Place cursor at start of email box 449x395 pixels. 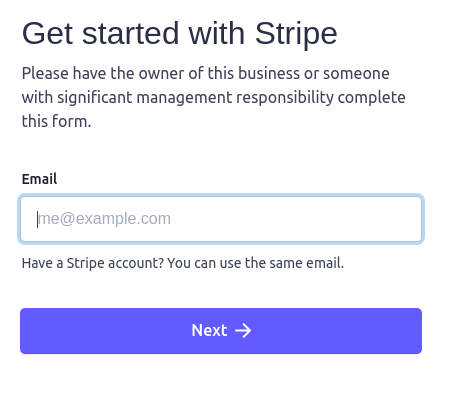coord(38,219)
